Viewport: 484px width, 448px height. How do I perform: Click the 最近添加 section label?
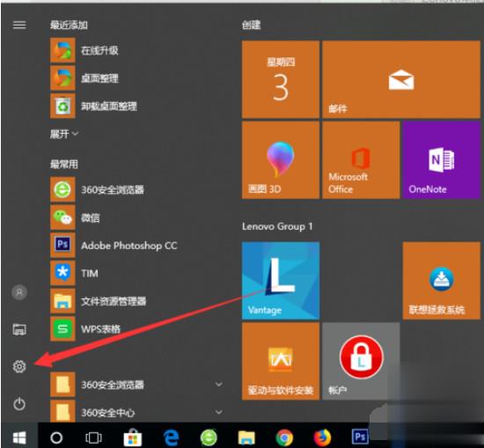[69, 25]
